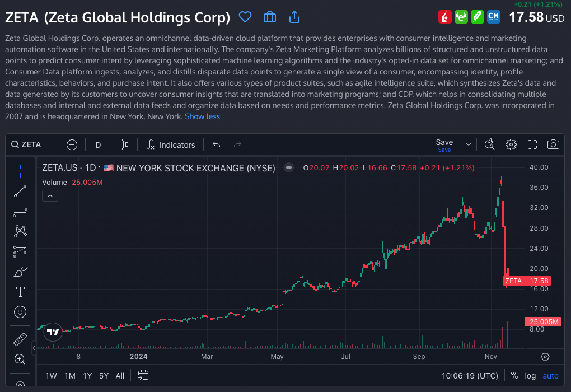Screen dimensions: 571x392
Task: Open the red broker logo icon
Action: [444, 17]
